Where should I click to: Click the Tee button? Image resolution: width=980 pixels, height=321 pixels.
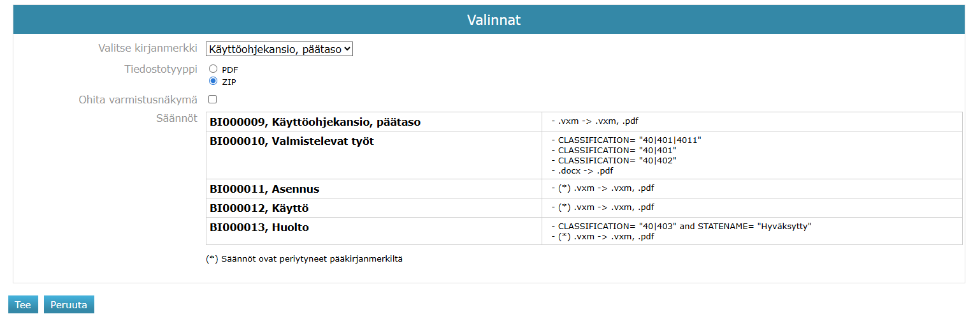(23, 305)
